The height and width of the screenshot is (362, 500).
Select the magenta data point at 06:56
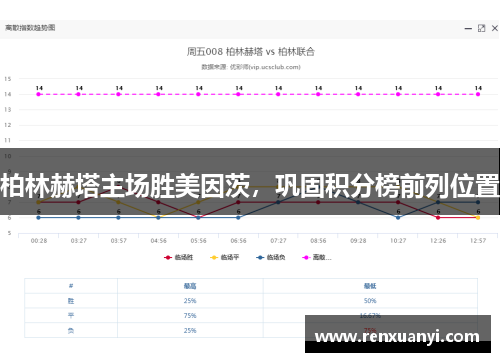point(238,94)
